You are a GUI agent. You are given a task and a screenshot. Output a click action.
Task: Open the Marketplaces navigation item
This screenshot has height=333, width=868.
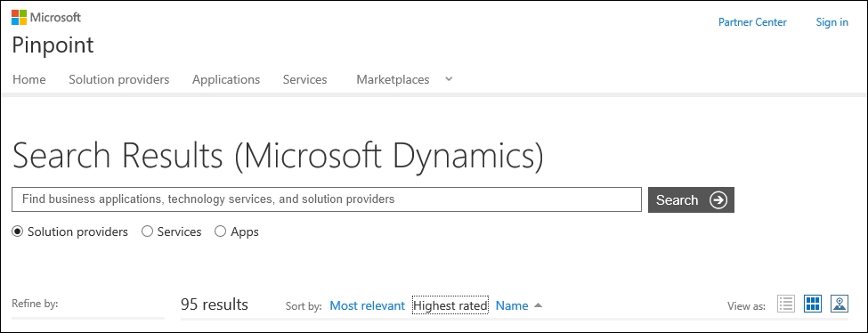point(393,79)
